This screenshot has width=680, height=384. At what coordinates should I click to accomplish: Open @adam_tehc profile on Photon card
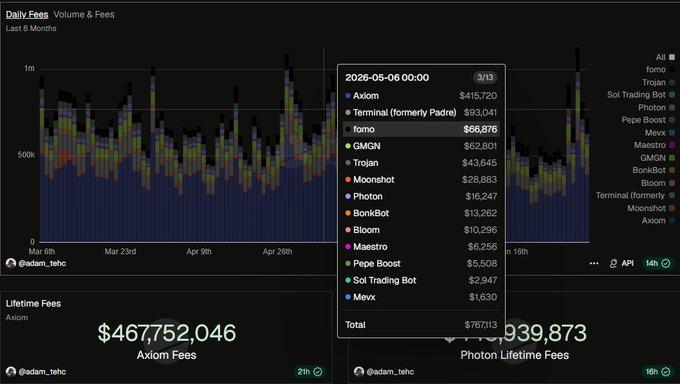[x=390, y=372]
